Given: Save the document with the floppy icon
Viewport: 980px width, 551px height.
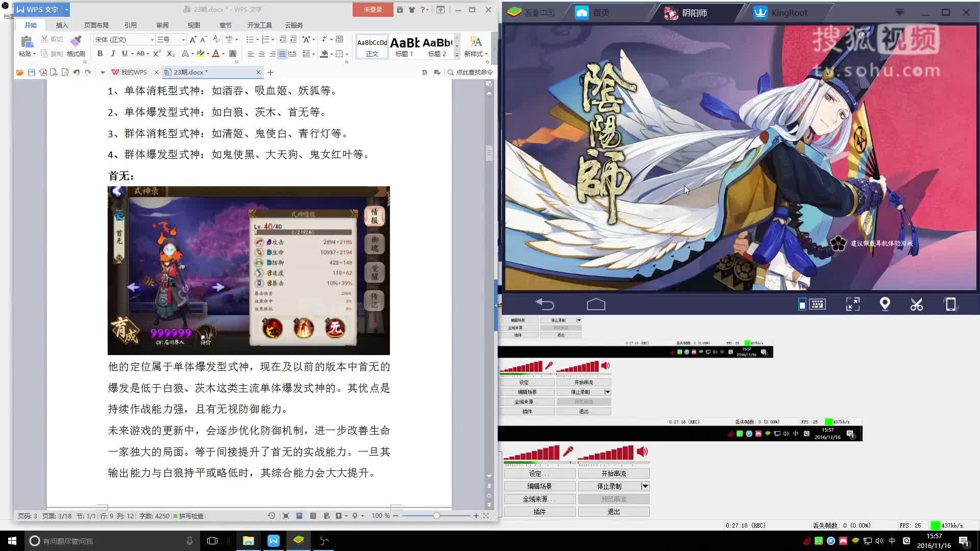Looking at the screenshot, I should click(32, 72).
